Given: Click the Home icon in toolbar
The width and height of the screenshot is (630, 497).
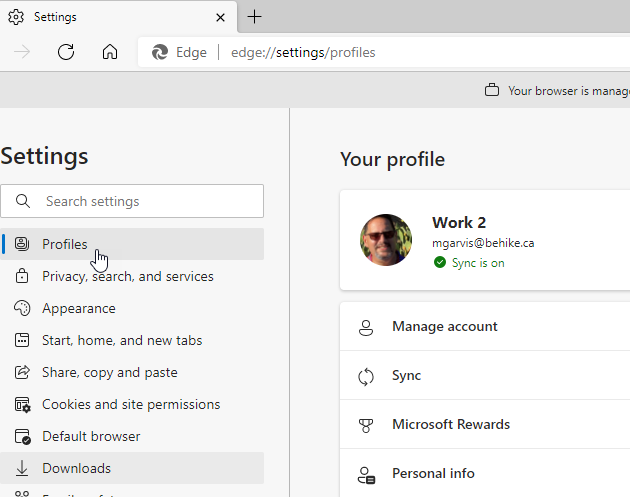Looking at the screenshot, I should click(x=110, y=52).
